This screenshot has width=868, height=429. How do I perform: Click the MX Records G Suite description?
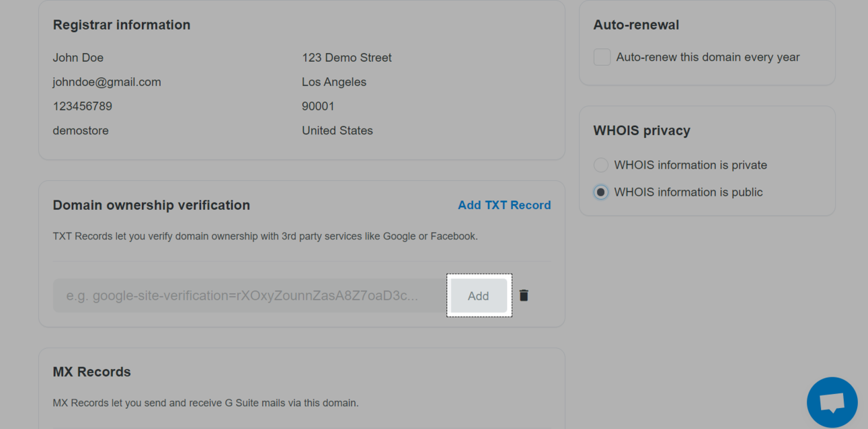(x=206, y=403)
